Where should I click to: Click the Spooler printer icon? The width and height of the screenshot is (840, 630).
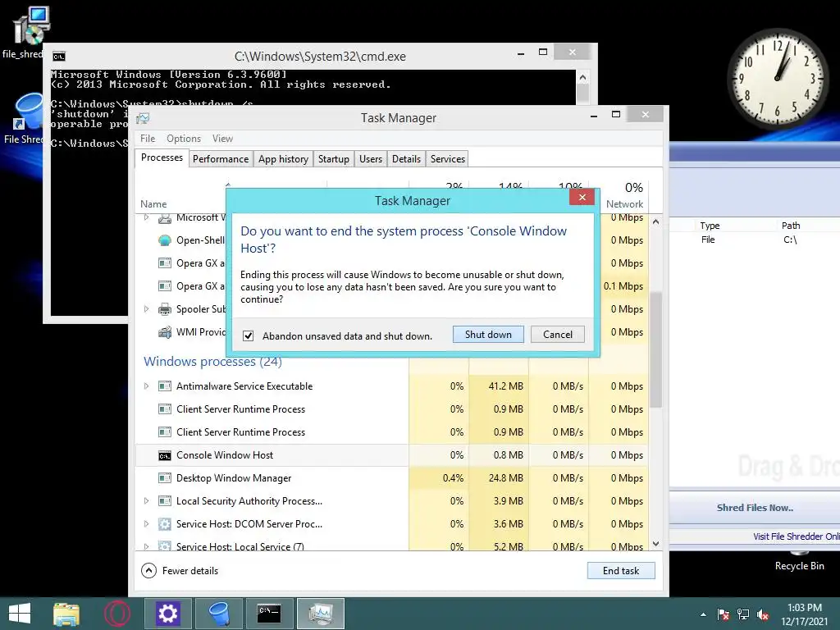point(164,309)
